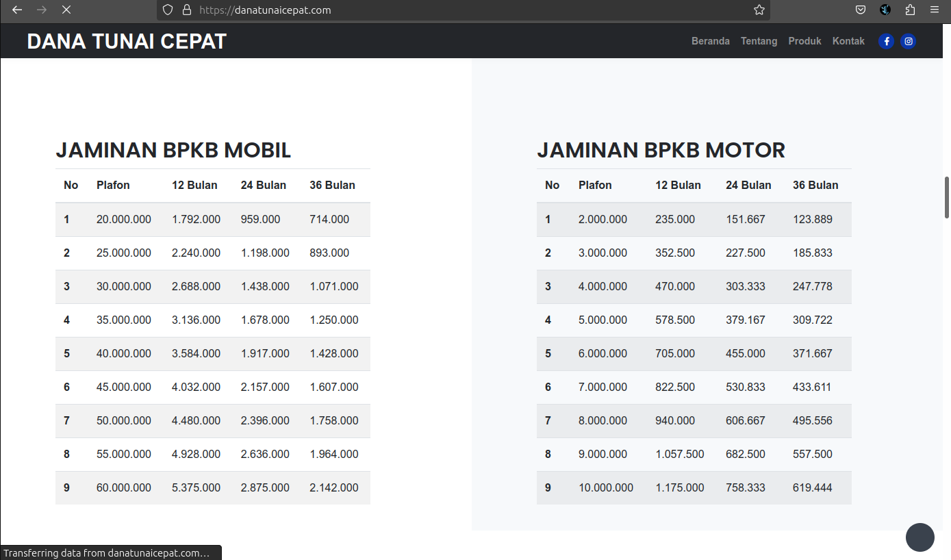Click the JAMINAN BPKB MOTOR heading
This screenshot has height=560, width=951.
[x=661, y=150]
